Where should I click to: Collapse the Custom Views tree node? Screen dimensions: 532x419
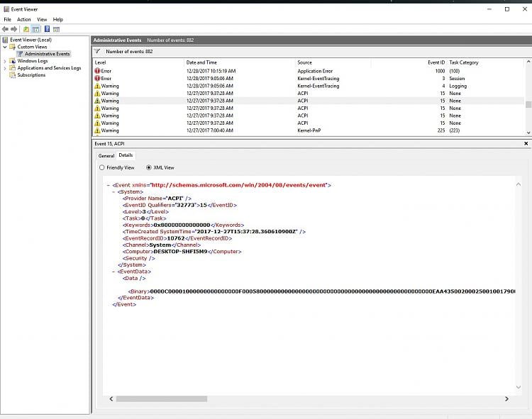[4, 47]
